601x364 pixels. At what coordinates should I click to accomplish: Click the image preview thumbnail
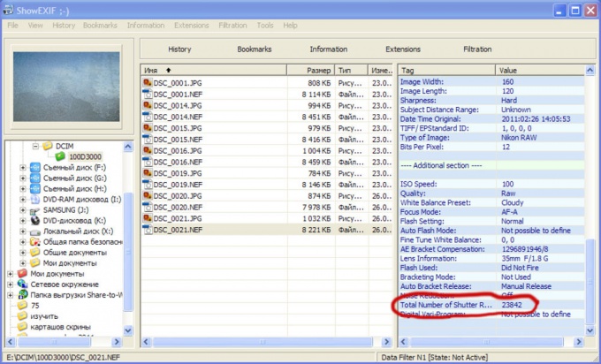66,87
